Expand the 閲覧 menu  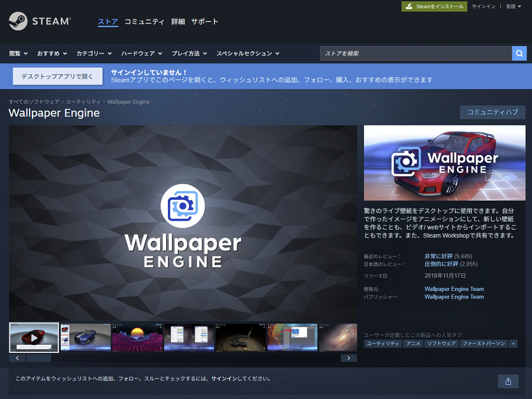pyautogui.click(x=19, y=53)
